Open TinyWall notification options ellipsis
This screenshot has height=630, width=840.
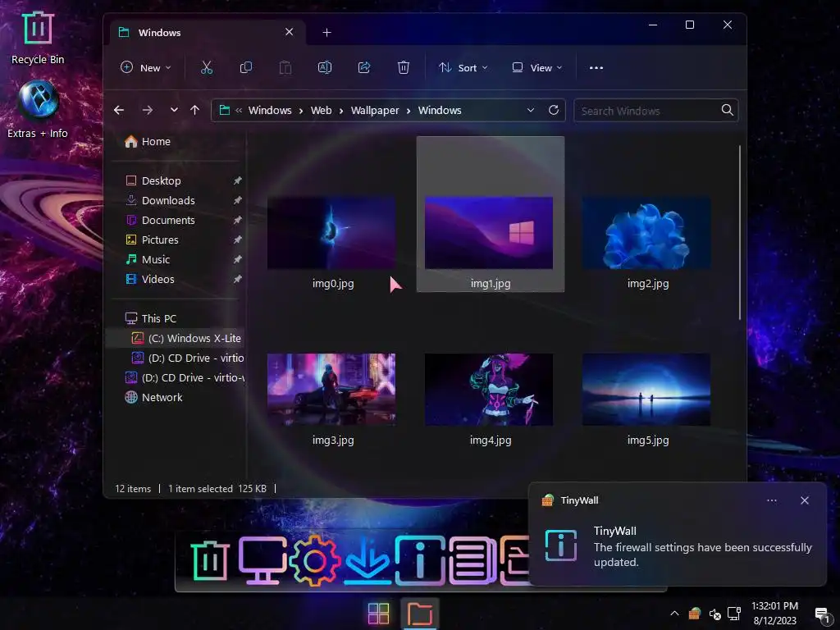pos(772,500)
